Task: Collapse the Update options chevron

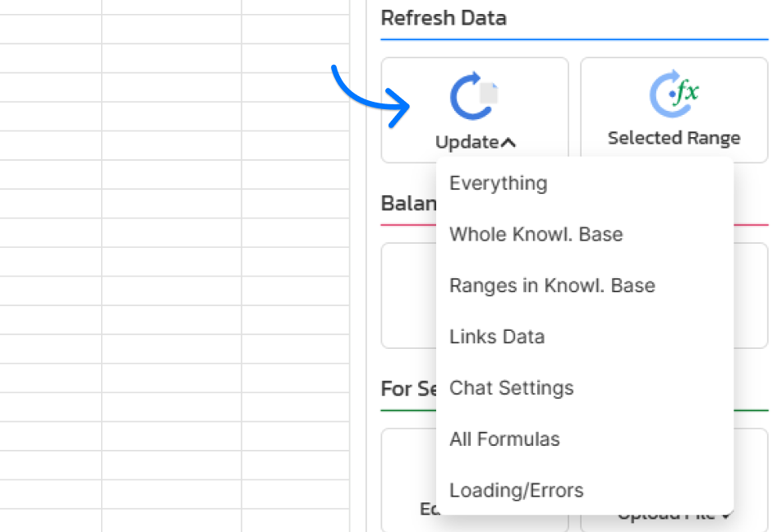Action: click(x=508, y=141)
